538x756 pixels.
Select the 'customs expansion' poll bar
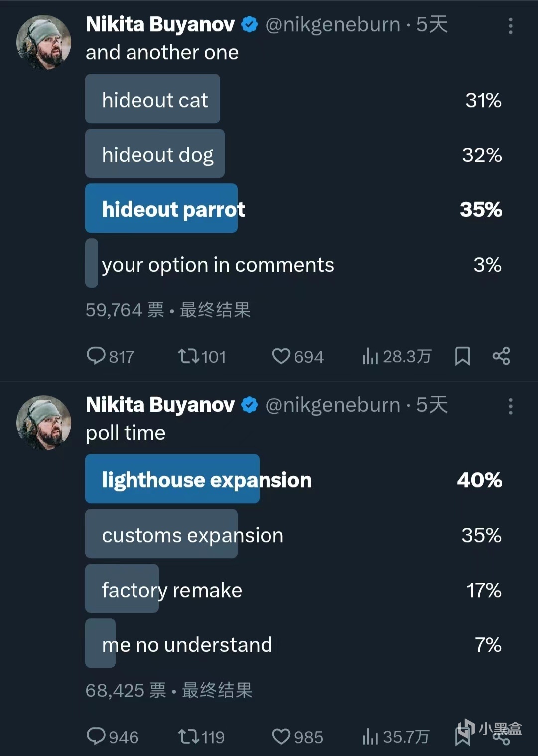click(x=294, y=534)
